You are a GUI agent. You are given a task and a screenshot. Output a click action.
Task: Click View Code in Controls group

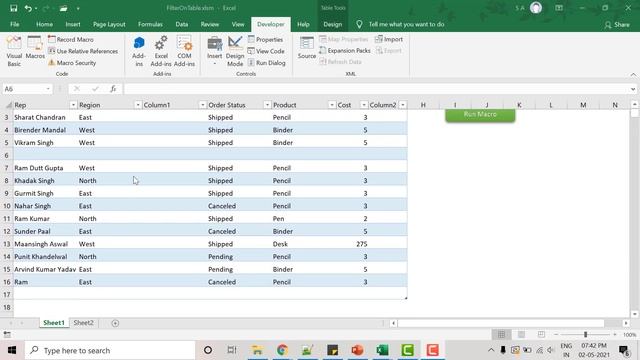pyautogui.click(x=266, y=51)
